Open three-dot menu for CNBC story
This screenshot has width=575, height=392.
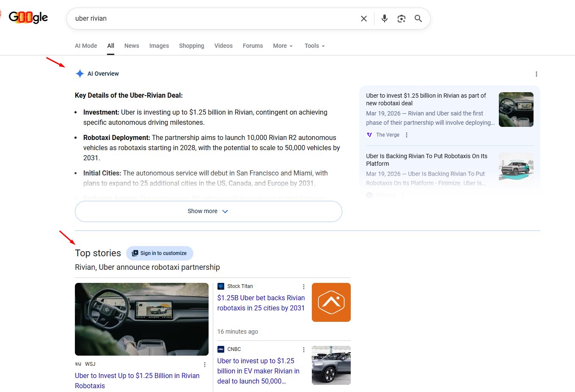[x=303, y=350]
